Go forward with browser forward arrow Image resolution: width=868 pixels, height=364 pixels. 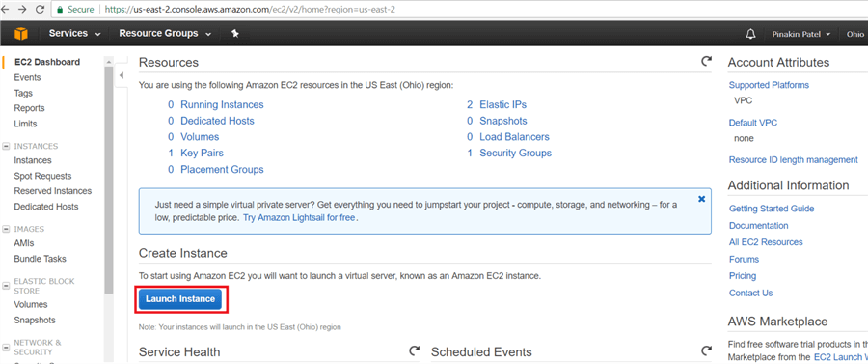(23, 10)
